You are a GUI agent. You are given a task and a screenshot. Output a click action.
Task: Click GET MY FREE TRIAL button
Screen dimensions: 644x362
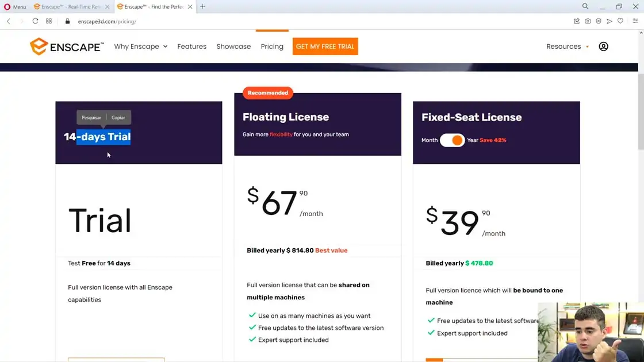325,47
